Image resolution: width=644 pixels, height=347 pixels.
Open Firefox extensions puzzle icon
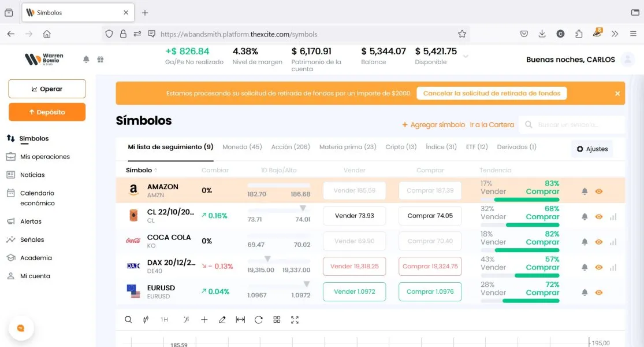pyautogui.click(x=579, y=34)
